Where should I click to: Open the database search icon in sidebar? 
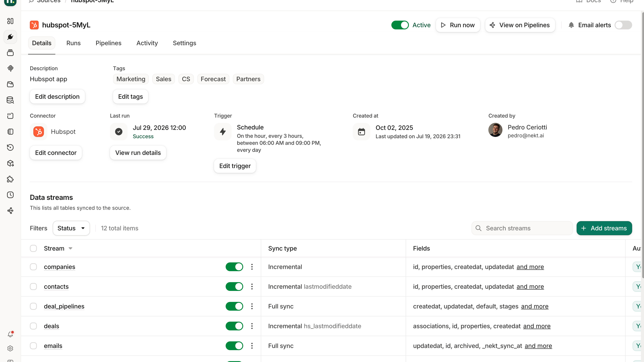pyautogui.click(x=10, y=100)
